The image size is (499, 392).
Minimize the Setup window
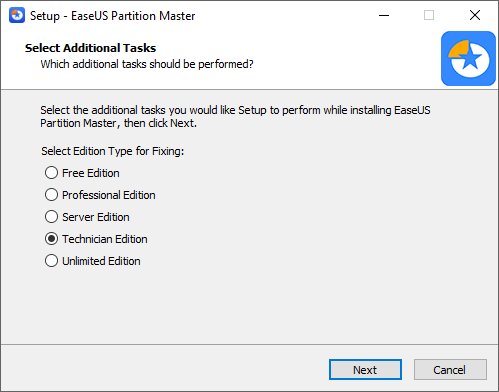(384, 15)
